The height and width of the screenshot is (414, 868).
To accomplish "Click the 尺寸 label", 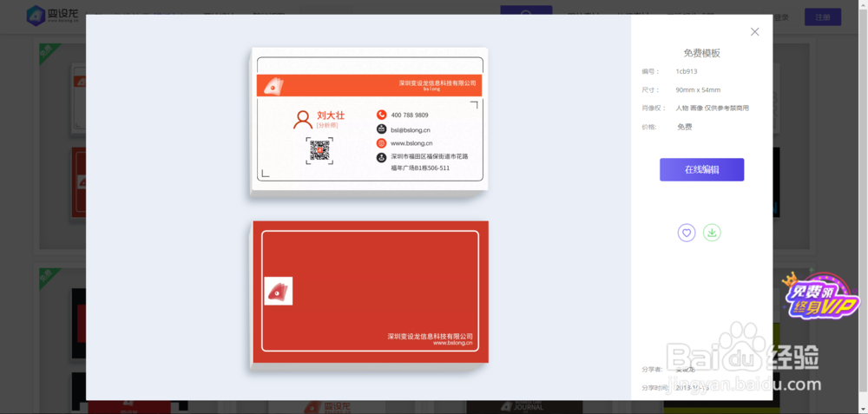I will click(650, 89).
